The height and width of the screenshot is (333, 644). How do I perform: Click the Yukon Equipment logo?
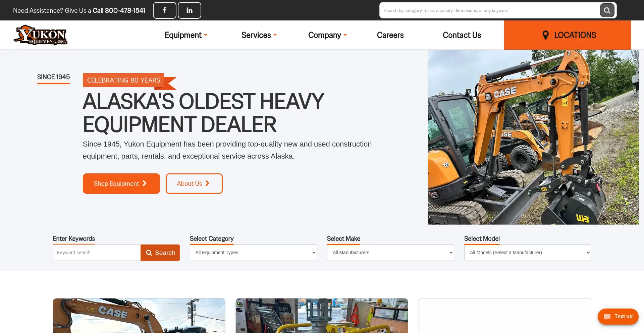[41, 35]
